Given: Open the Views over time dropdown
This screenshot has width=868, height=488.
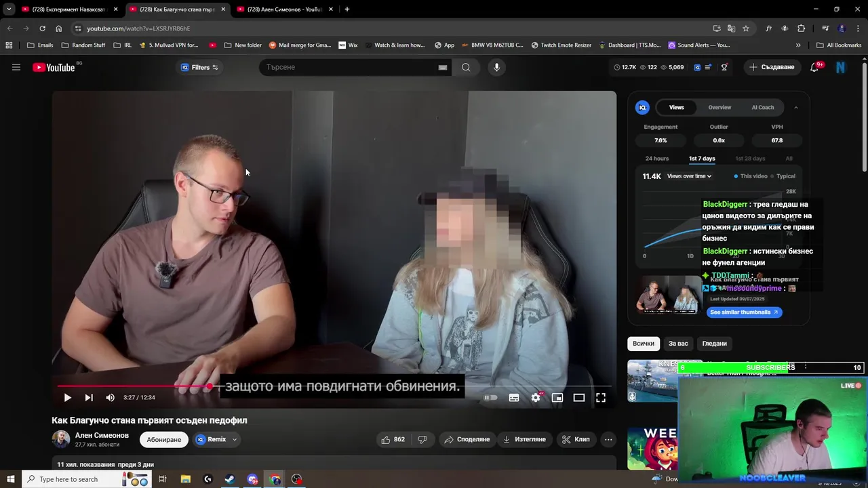Looking at the screenshot, I should [x=689, y=176].
